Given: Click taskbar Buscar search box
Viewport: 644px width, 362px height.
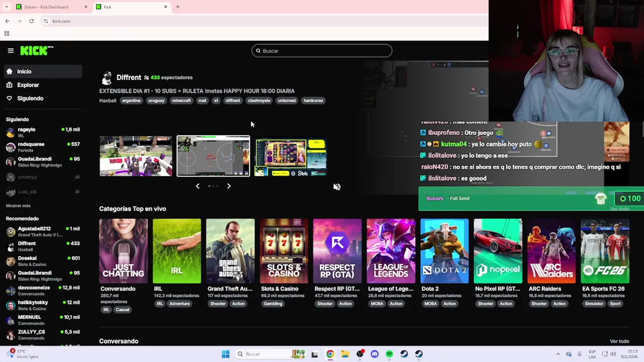Looking at the screenshot, I should (x=271, y=354).
